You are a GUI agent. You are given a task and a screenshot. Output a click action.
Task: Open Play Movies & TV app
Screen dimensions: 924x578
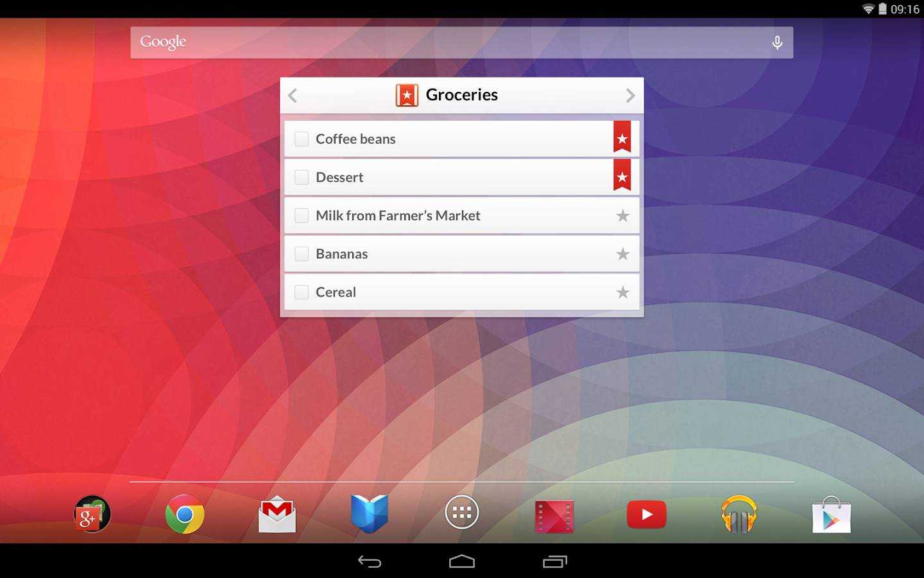(554, 516)
